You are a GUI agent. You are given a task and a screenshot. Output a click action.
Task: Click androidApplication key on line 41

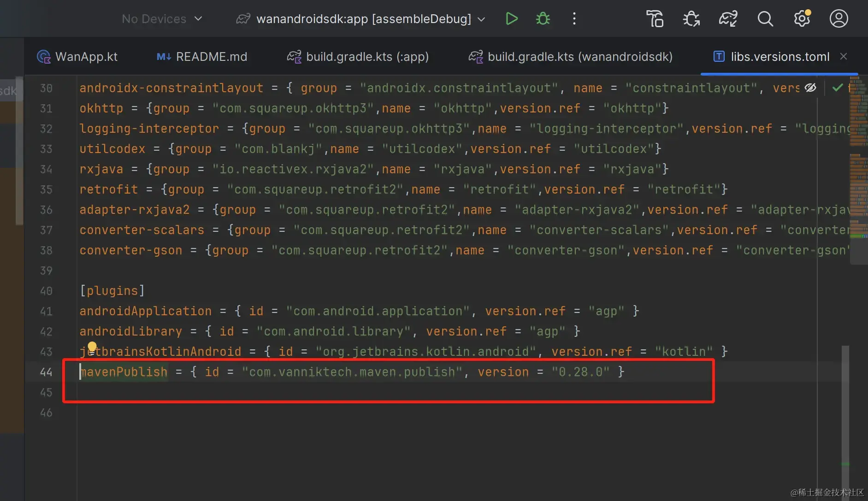[x=146, y=311]
